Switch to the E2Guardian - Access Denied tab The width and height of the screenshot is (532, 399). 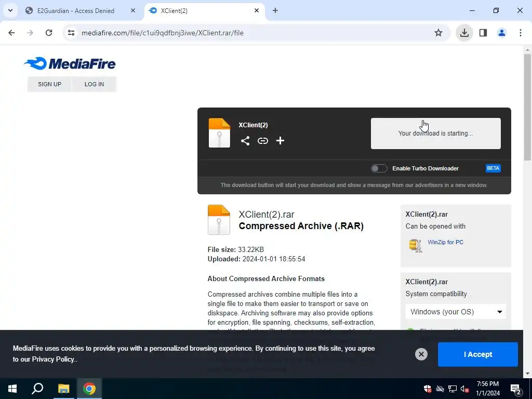pos(76,11)
